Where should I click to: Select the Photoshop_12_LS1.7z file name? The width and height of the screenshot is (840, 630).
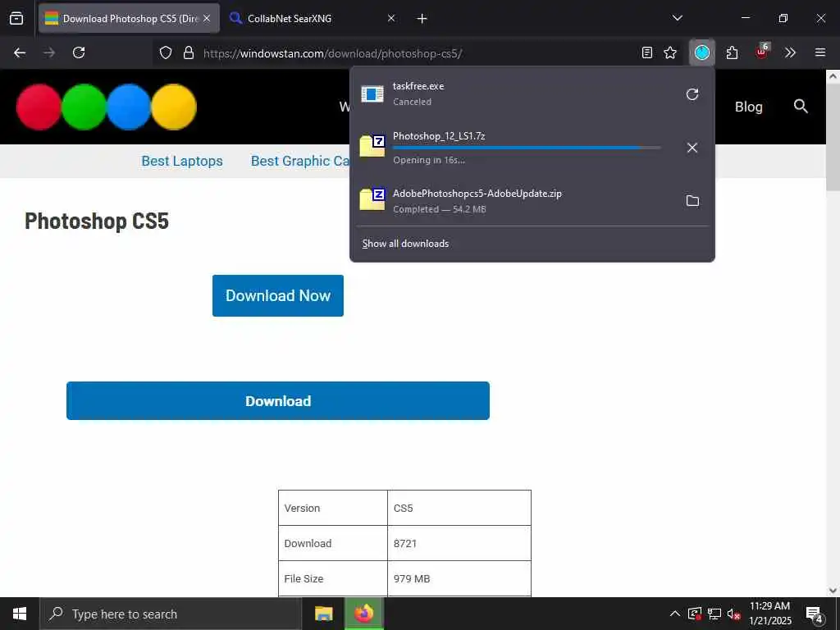click(x=439, y=136)
